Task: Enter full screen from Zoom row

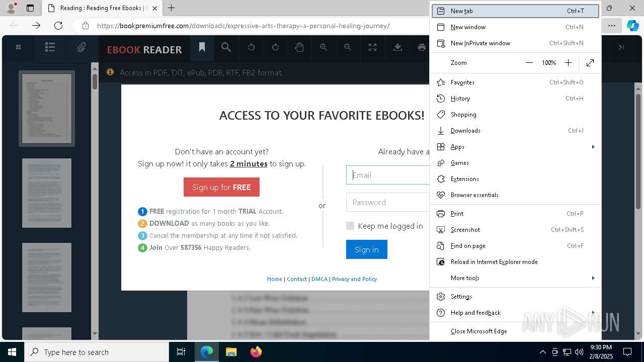Action: click(x=590, y=63)
